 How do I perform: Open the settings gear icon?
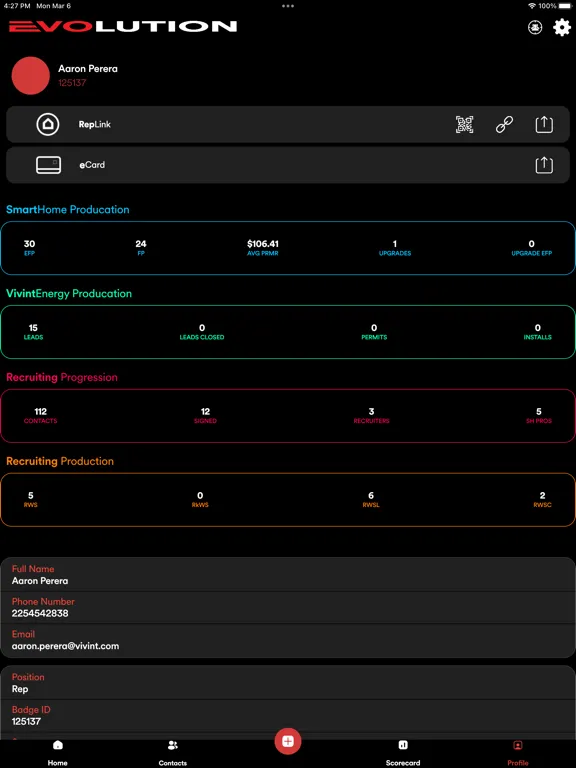click(x=562, y=27)
